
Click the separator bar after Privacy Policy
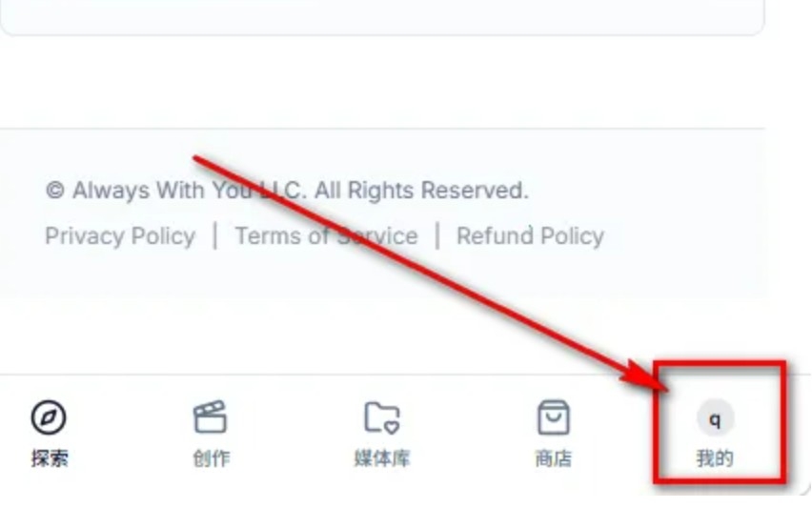[x=215, y=236]
